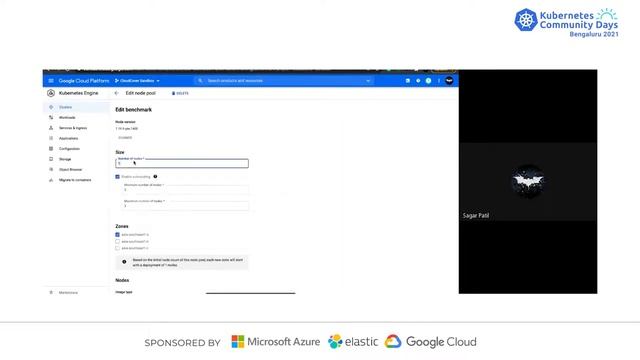Click the Object Browser sidebar icon
The image size is (640, 360).
tap(51, 169)
